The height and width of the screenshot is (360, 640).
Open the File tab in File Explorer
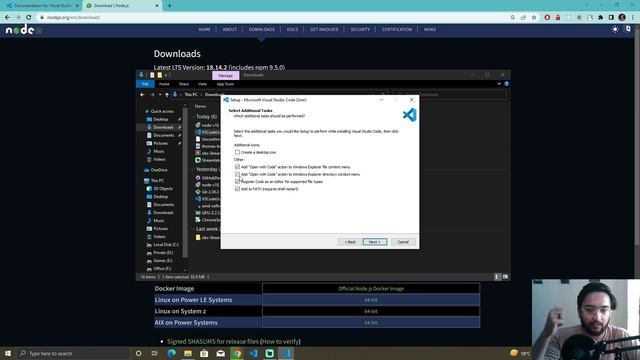coord(145,84)
